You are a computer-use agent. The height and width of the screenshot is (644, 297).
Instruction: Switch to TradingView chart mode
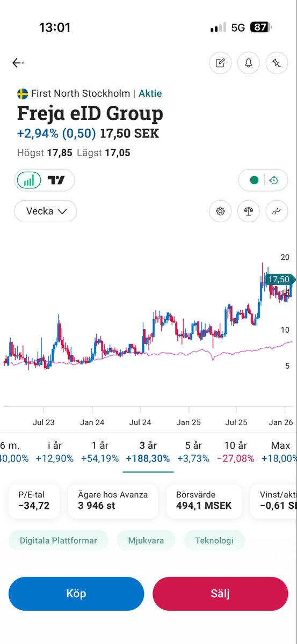pos(56,180)
